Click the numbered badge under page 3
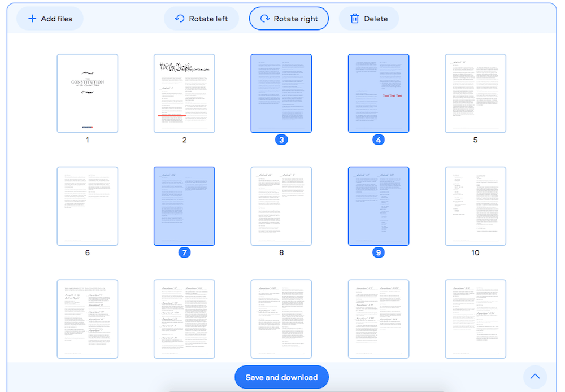Image resolution: width=565 pixels, height=392 pixels. pos(281,140)
